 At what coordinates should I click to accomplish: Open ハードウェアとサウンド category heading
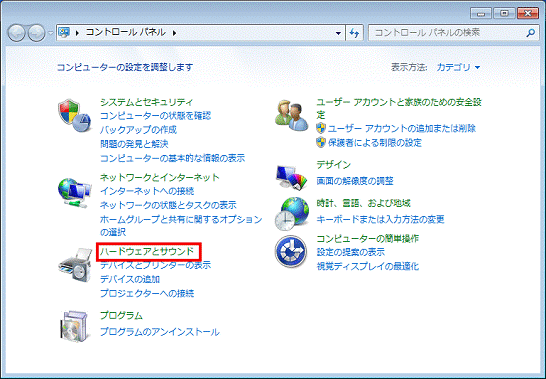click(x=147, y=252)
